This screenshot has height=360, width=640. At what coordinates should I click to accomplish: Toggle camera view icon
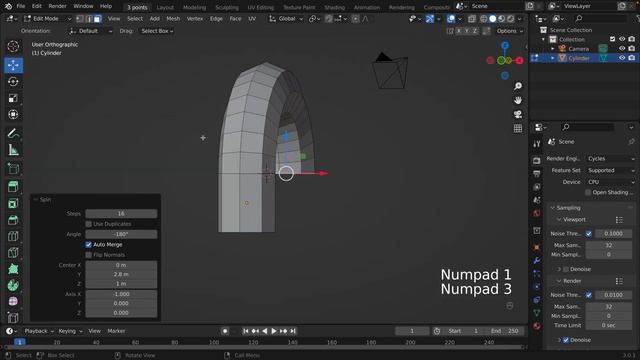(x=518, y=114)
